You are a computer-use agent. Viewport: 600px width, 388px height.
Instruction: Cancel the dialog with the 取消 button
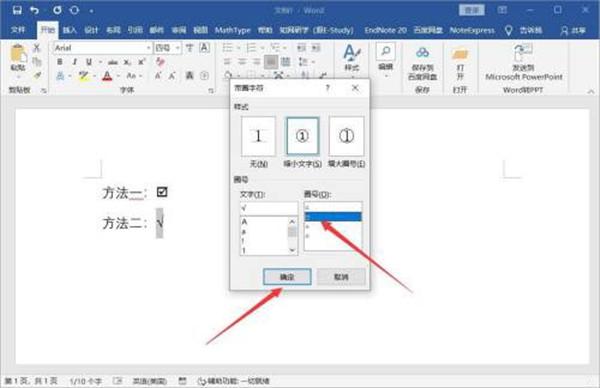coord(341,277)
